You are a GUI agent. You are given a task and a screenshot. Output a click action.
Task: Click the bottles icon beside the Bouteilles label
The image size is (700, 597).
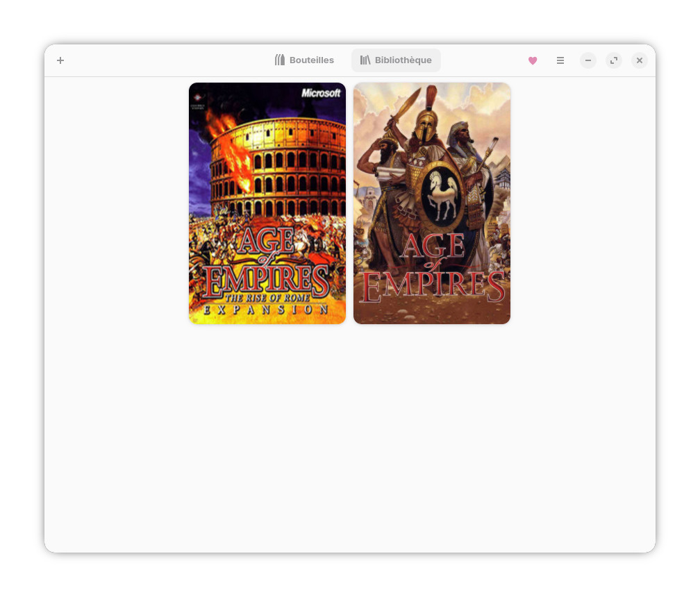[280, 60]
